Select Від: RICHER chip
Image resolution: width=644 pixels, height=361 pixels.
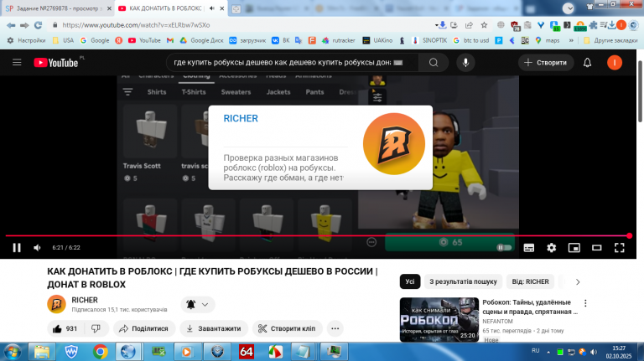530,281
